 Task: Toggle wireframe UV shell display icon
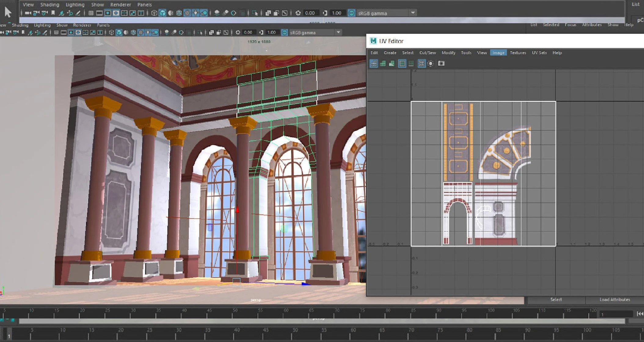[x=374, y=64]
